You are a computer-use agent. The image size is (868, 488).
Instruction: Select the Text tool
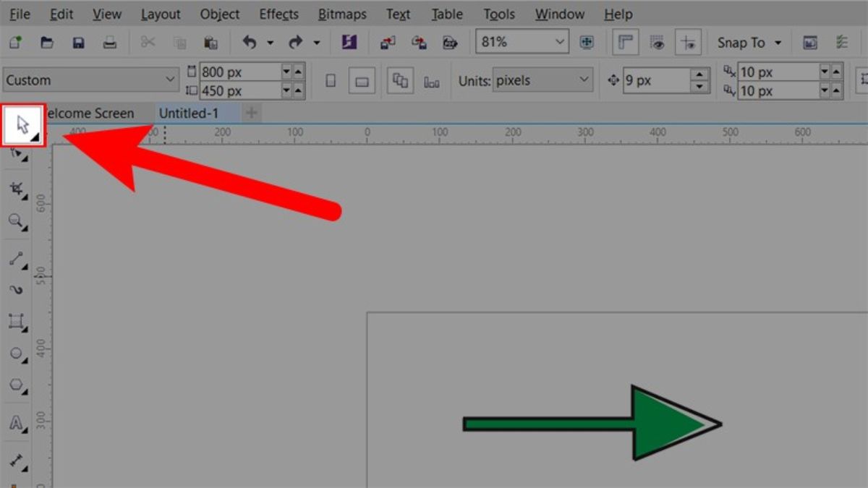17,424
